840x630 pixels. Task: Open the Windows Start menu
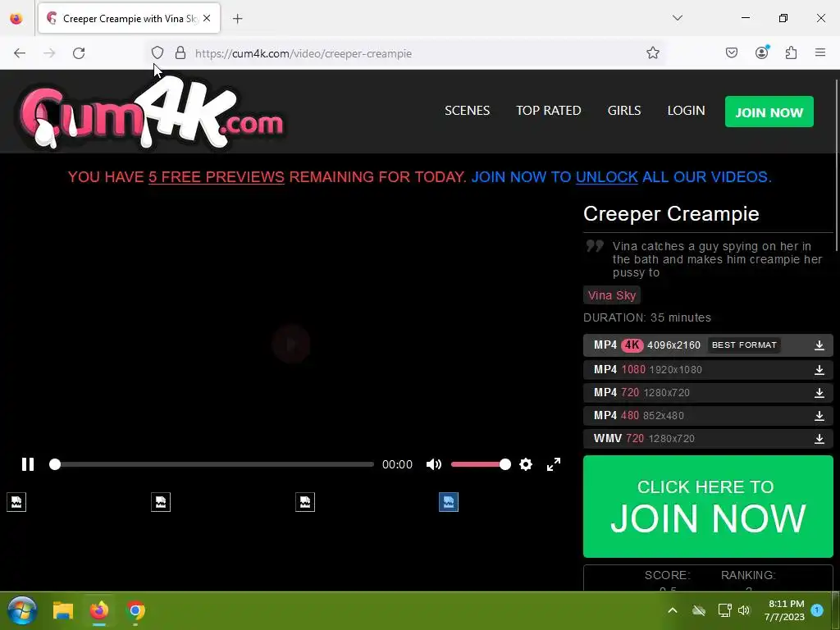click(22, 610)
